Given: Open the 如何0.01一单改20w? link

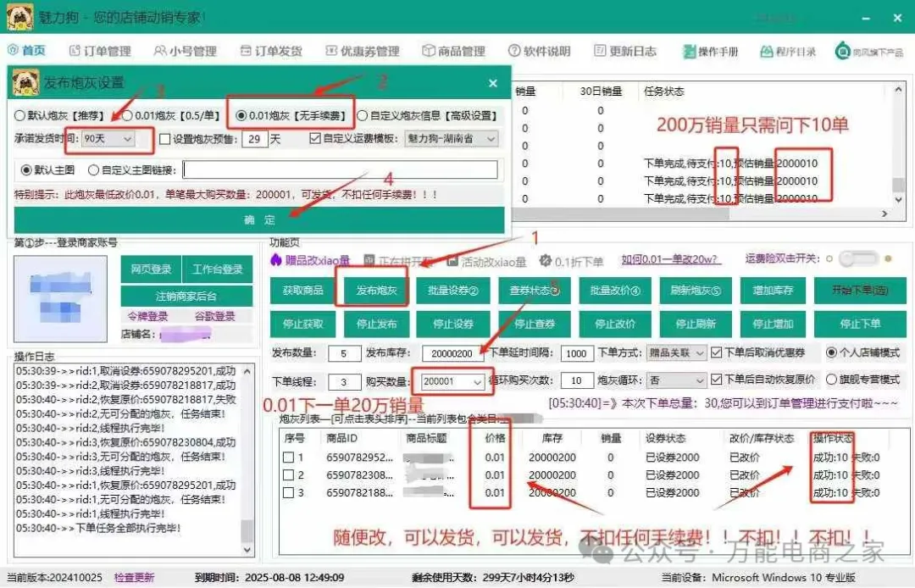Looking at the screenshot, I should [669, 260].
